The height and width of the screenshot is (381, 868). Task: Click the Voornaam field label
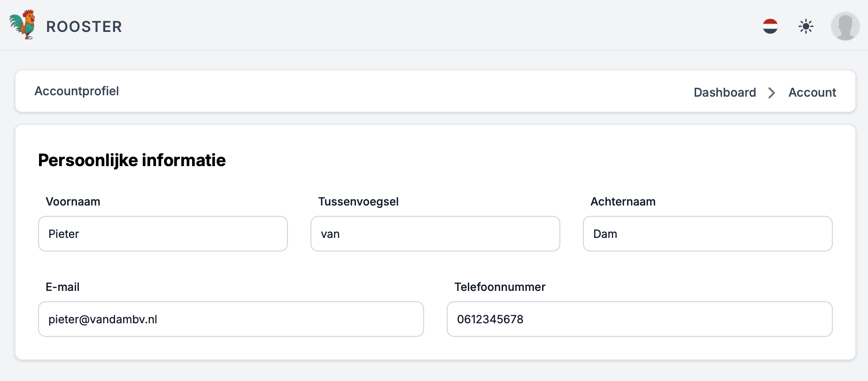[73, 202]
